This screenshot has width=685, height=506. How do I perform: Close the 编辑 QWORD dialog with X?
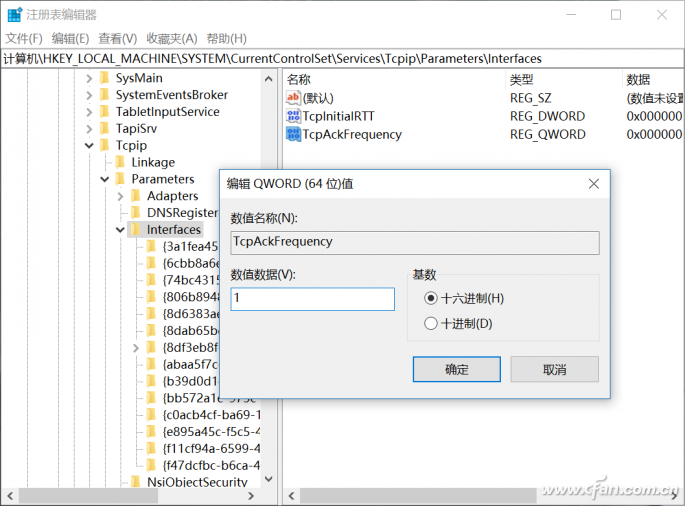coord(594,184)
